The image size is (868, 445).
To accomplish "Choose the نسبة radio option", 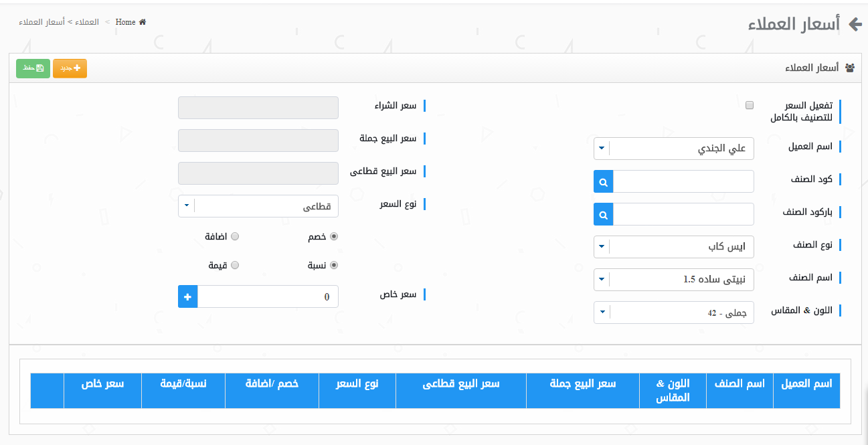I will 335,265.
